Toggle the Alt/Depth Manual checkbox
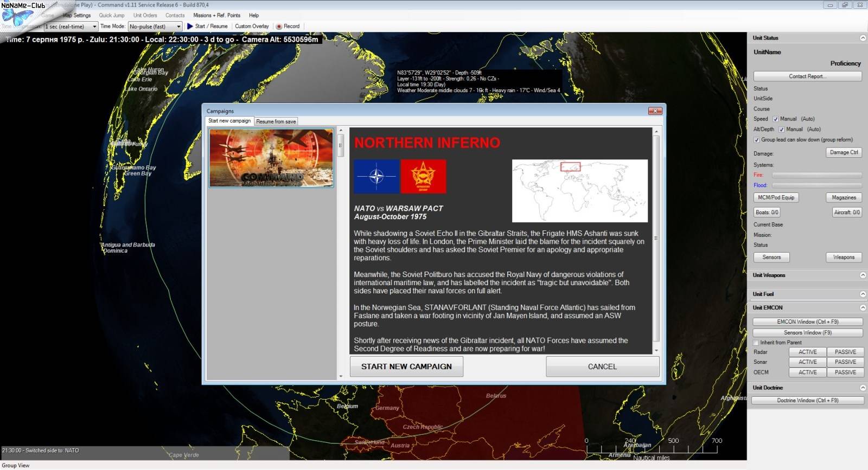The image size is (868, 470). tap(781, 130)
